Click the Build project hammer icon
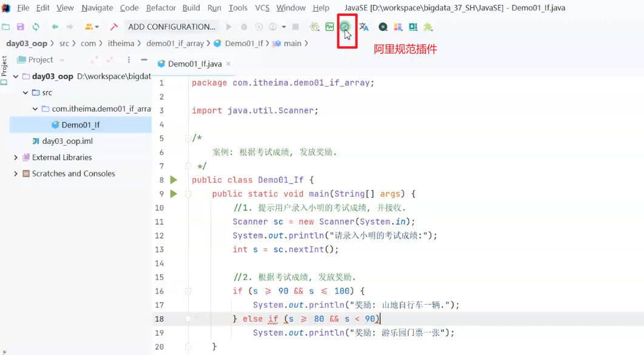This screenshot has height=355, width=644. (114, 27)
